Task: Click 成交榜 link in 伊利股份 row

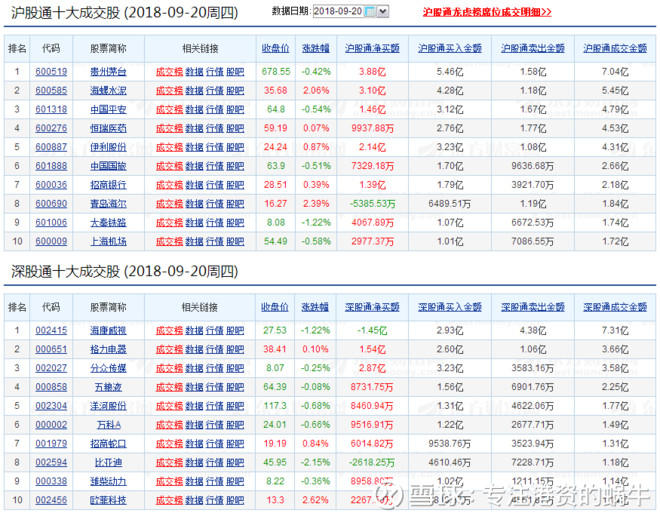Action: pos(169,147)
